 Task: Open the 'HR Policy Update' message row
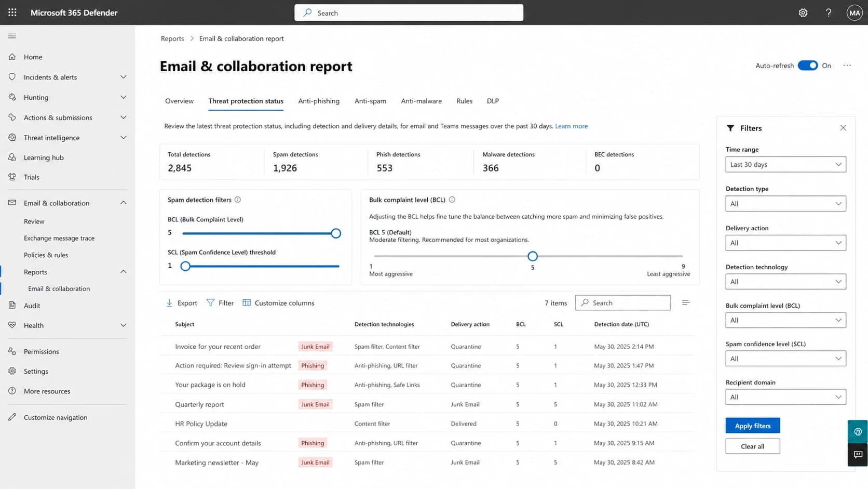(427, 424)
